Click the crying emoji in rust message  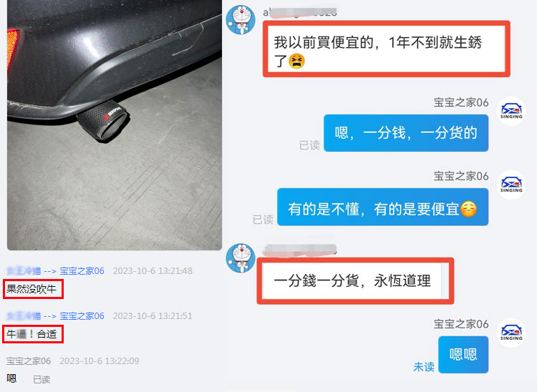pyautogui.click(x=296, y=62)
